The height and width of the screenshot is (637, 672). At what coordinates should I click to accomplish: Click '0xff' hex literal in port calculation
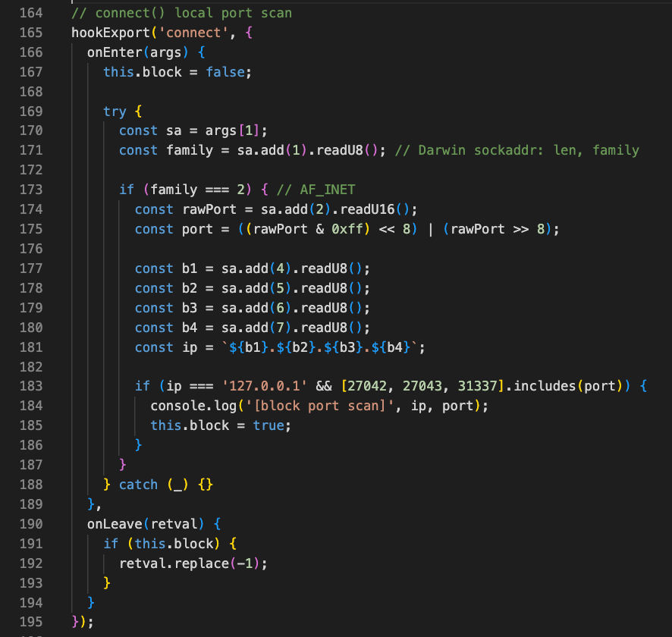347,229
